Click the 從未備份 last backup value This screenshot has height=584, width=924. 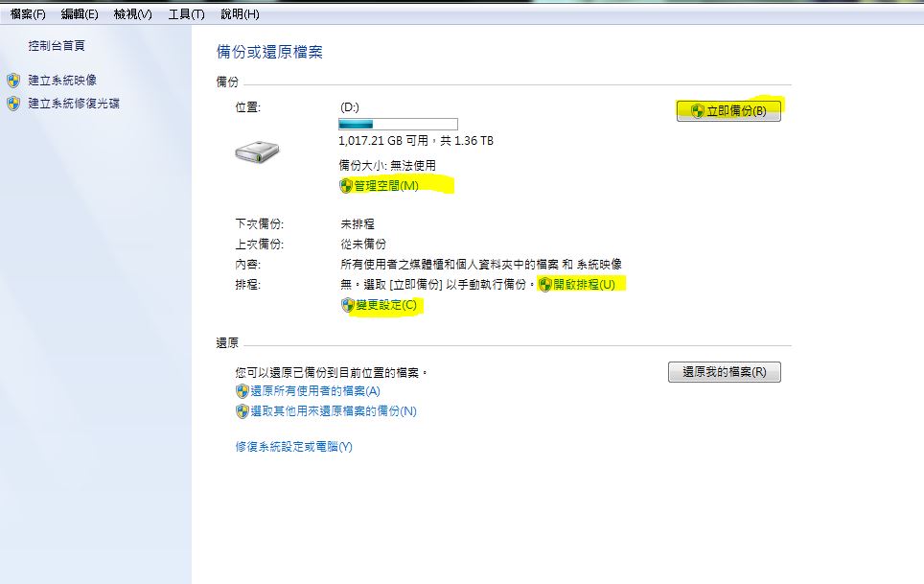click(x=363, y=244)
